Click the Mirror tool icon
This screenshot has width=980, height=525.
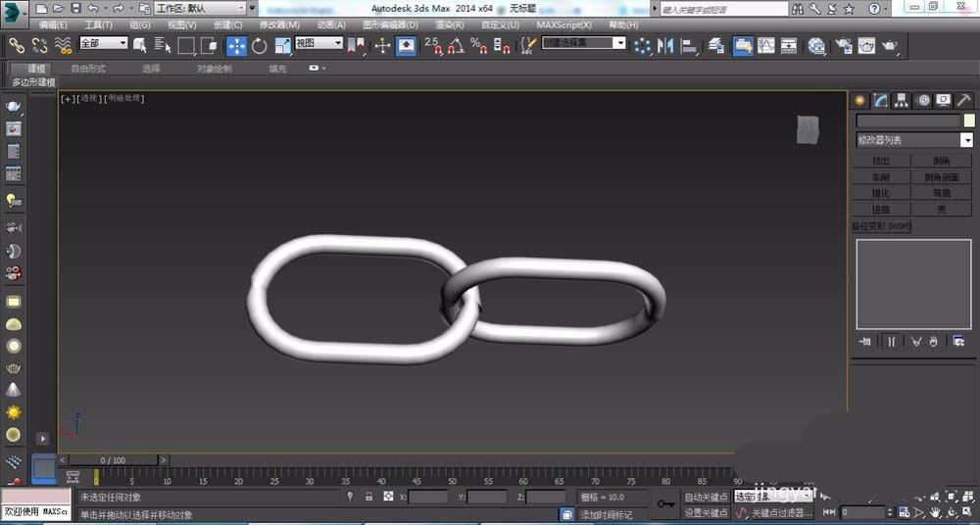coord(666,45)
